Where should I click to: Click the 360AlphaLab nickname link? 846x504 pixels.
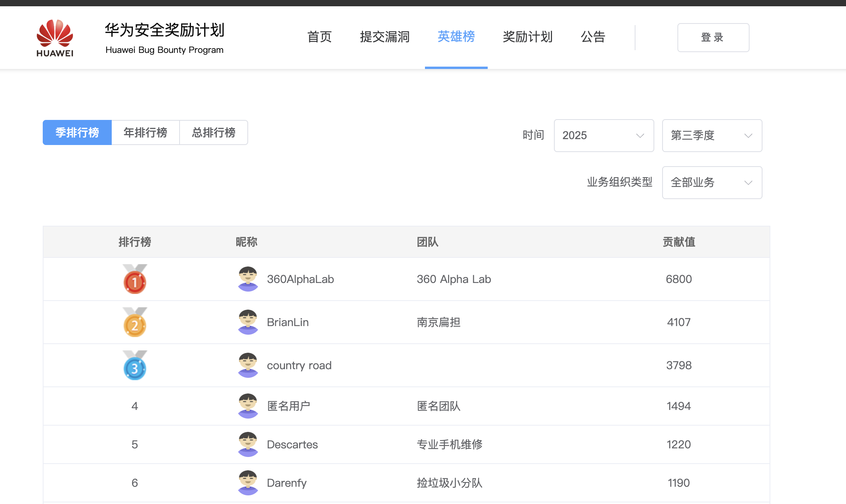click(x=300, y=279)
